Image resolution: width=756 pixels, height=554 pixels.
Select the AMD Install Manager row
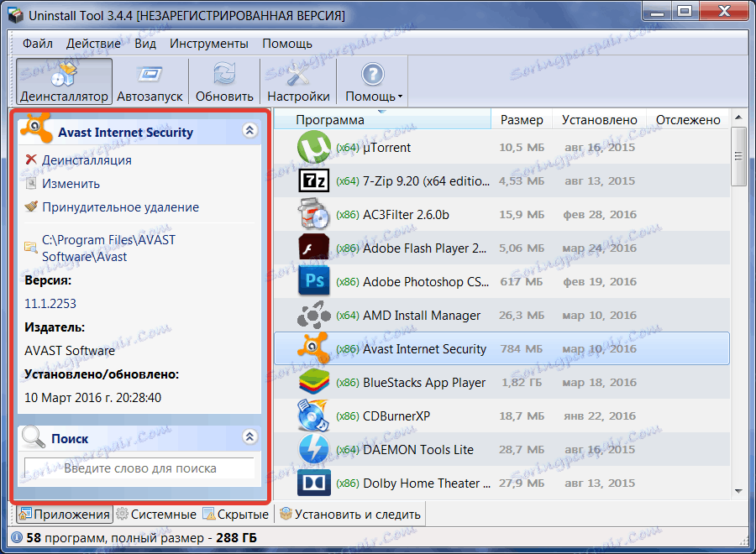pos(501,315)
